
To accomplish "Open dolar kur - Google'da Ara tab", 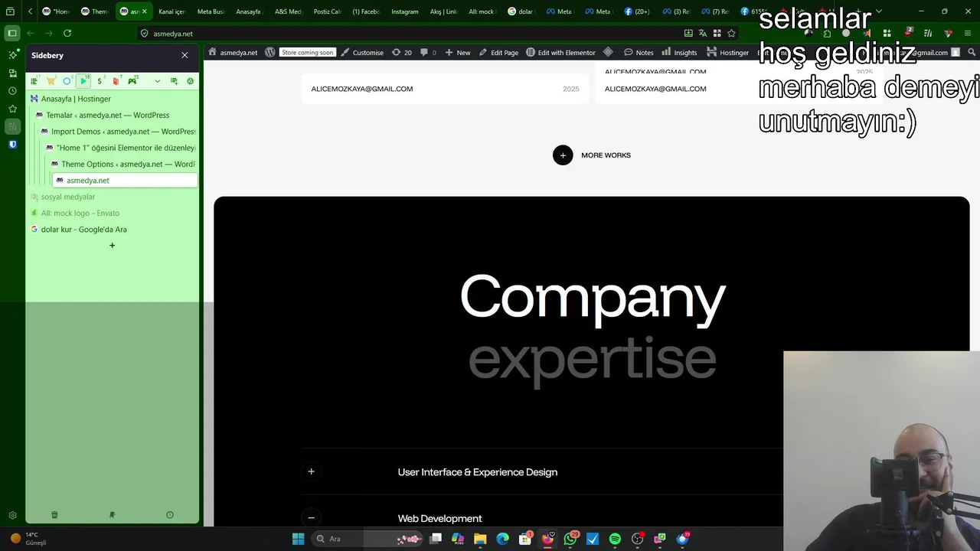I will point(113,230).
